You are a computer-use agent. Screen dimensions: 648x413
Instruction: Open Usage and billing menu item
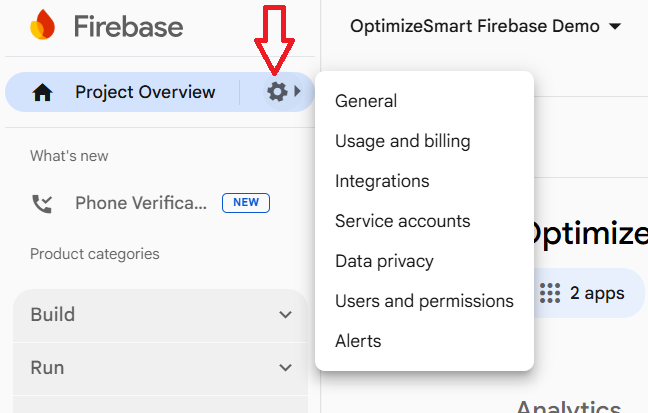pyautogui.click(x=402, y=141)
